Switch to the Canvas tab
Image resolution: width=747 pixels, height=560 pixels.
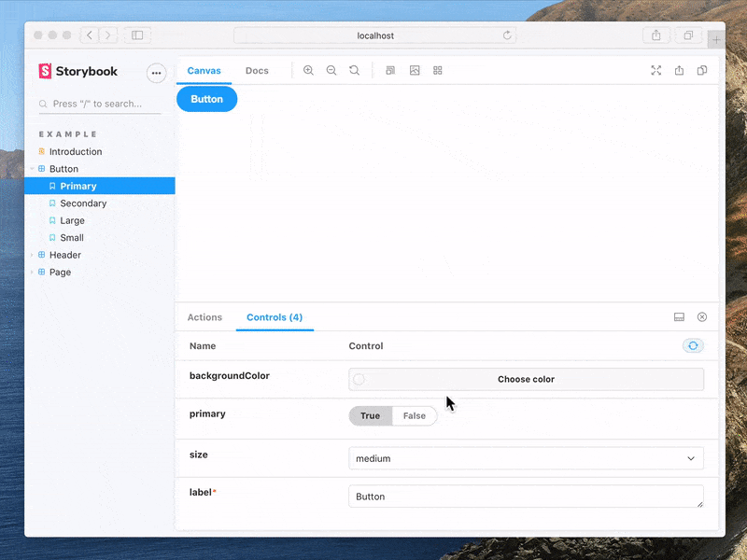tap(204, 71)
